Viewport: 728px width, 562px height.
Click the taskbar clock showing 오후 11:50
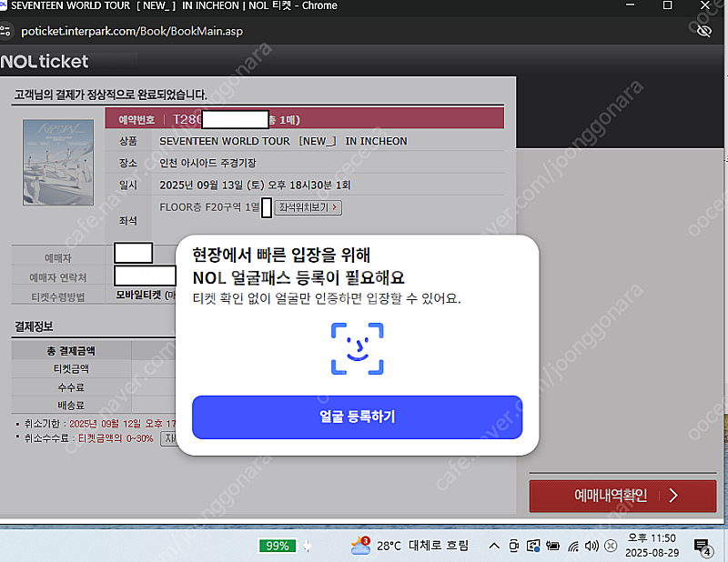[x=652, y=546]
